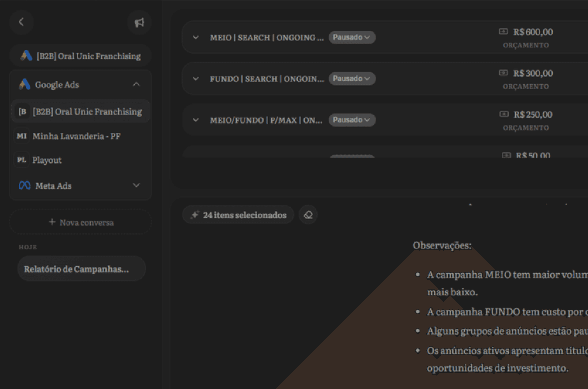
Task: Open Pausado dropdown for FUNDO SEARCH campaign
Action: pos(352,79)
